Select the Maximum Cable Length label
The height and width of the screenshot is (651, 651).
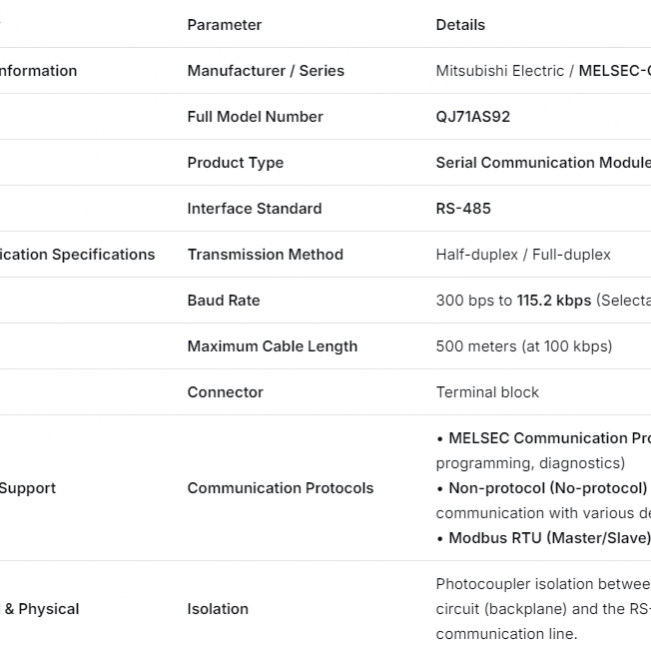coord(272,347)
